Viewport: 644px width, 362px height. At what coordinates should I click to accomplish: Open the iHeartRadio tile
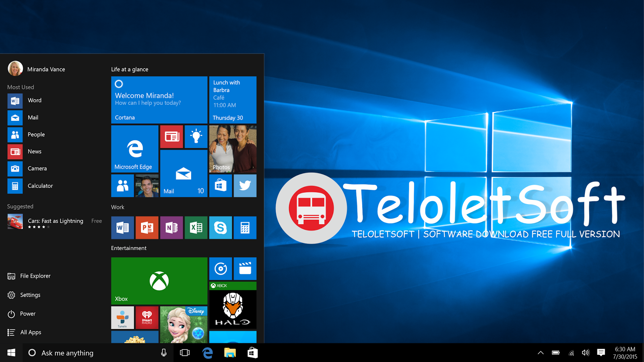147,317
